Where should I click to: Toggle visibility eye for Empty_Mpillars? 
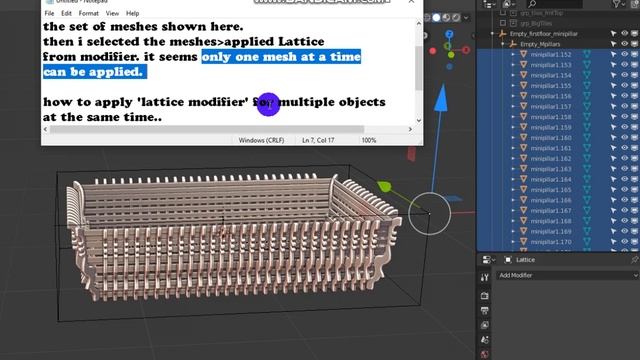click(x=624, y=44)
